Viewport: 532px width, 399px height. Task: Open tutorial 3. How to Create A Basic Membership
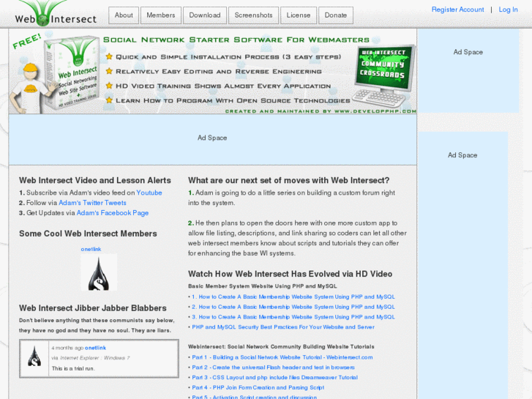coord(293,317)
